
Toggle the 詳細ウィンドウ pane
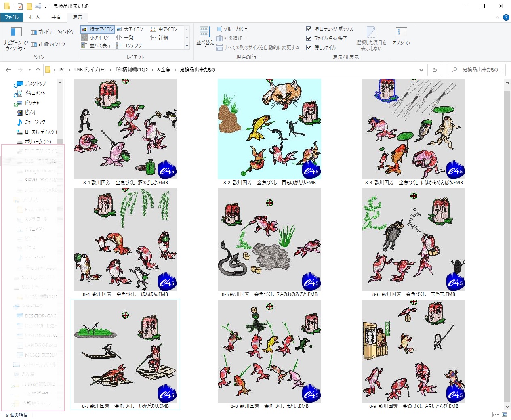coord(48,44)
